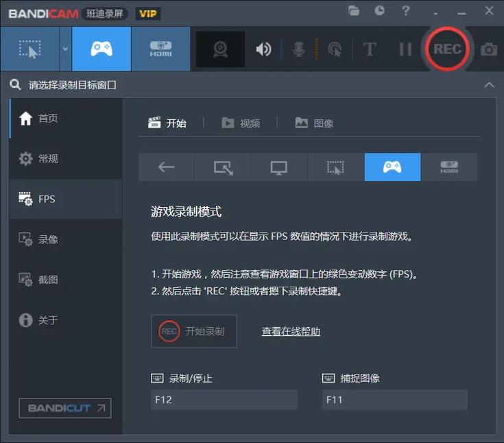Open the 查看在线帮助 link
Viewport: 504px width, 443px height.
click(291, 332)
